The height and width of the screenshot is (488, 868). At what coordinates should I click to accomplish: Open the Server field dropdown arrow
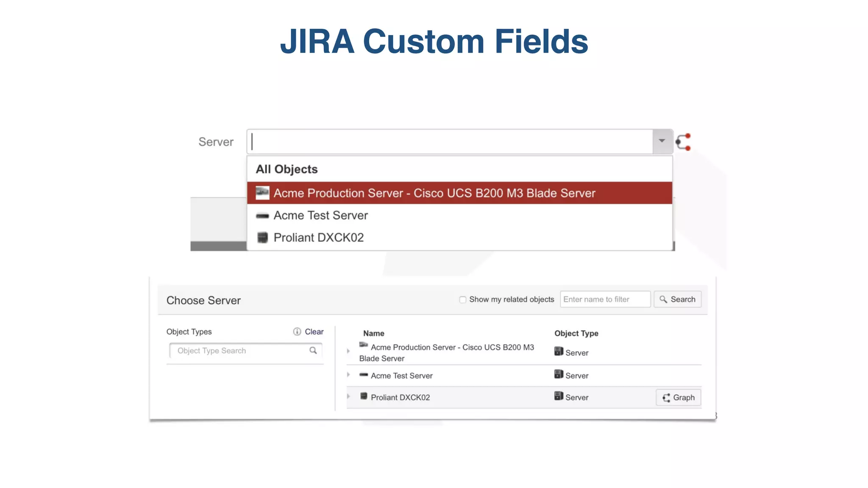pyautogui.click(x=662, y=141)
